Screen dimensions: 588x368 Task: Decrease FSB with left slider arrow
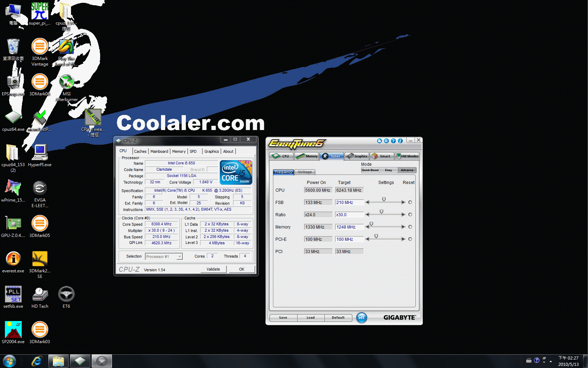tap(367, 202)
